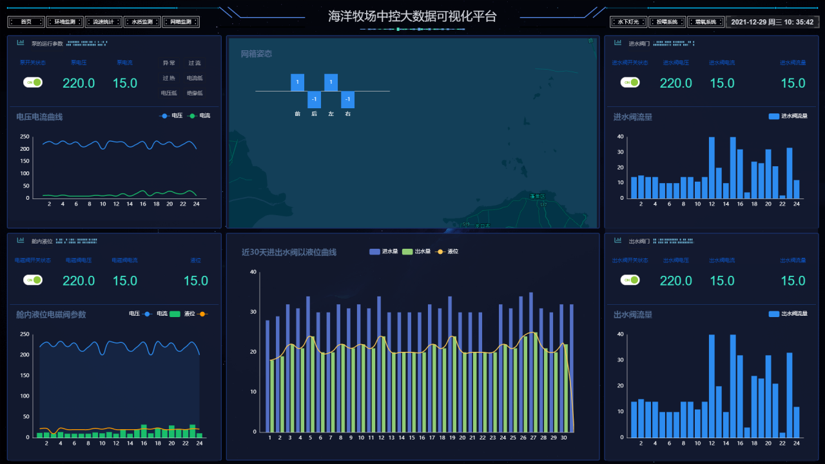
Task: Open the 水下灯光 button
Action: [x=628, y=21]
